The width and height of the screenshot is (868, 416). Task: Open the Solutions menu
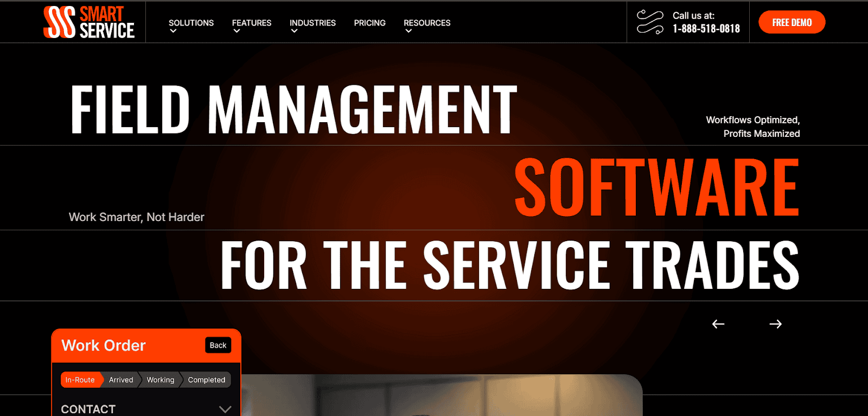(x=191, y=23)
